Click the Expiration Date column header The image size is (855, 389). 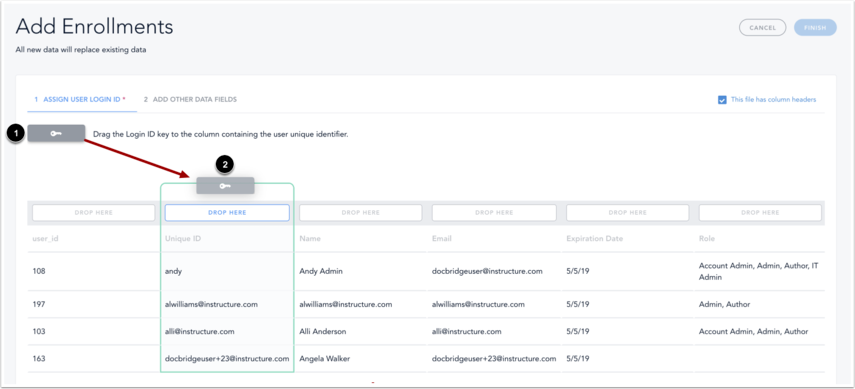point(594,238)
